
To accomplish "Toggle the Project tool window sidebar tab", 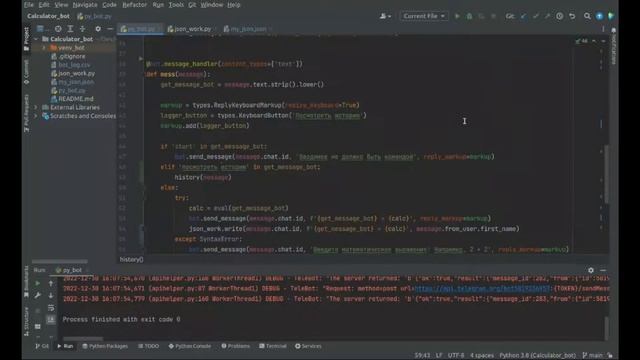I will [x=27, y=39].
